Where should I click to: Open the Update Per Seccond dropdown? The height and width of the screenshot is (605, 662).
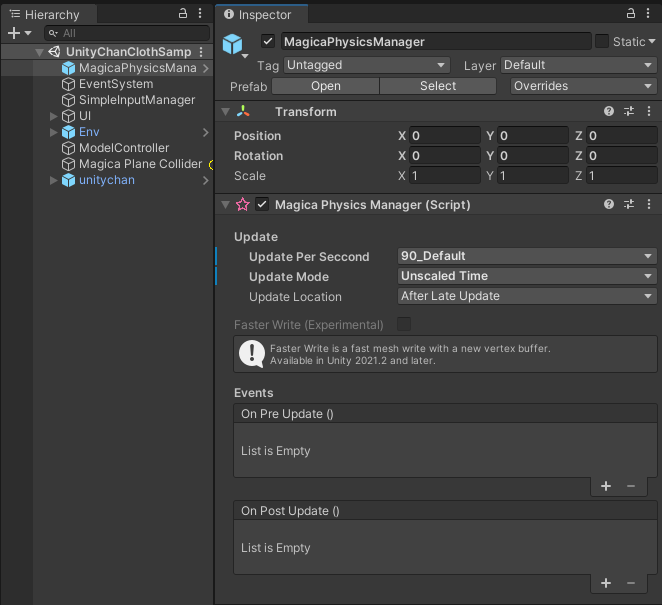[x=526, y=256]
